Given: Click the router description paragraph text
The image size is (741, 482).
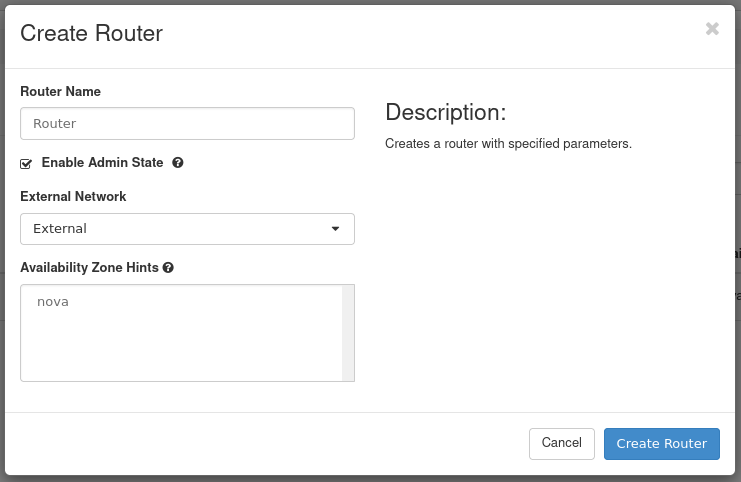Looking at the screenshot, I should click(508, 144).
